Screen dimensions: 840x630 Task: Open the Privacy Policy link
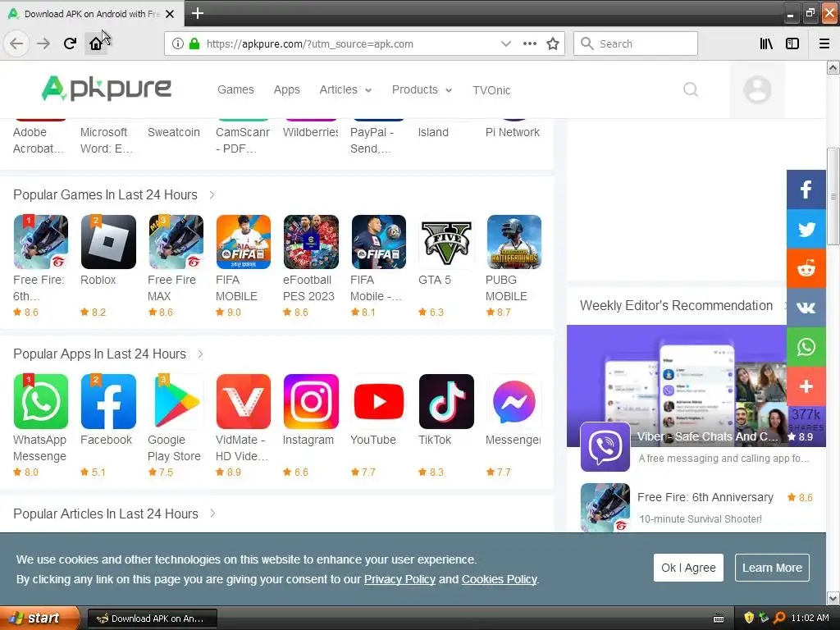coord(399,579)
